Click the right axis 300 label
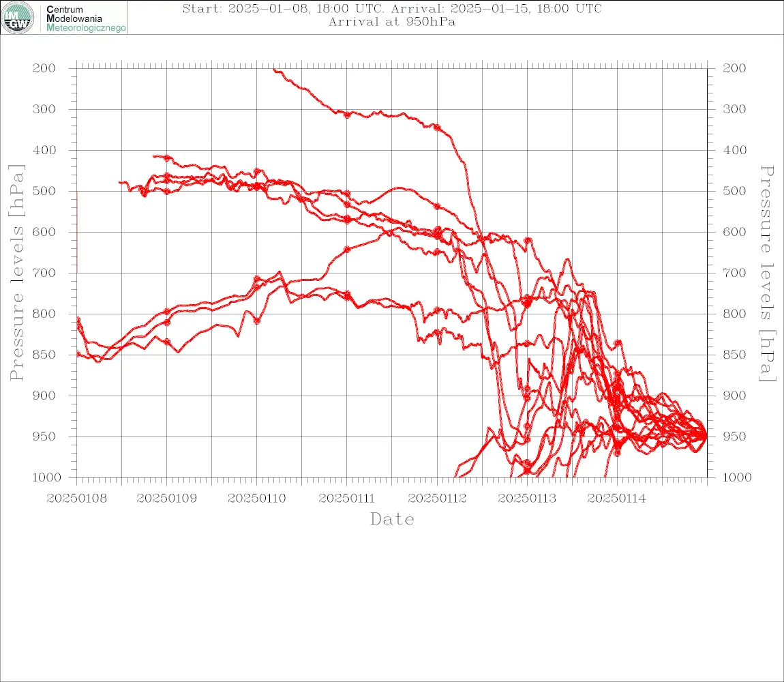 (734, 109)
